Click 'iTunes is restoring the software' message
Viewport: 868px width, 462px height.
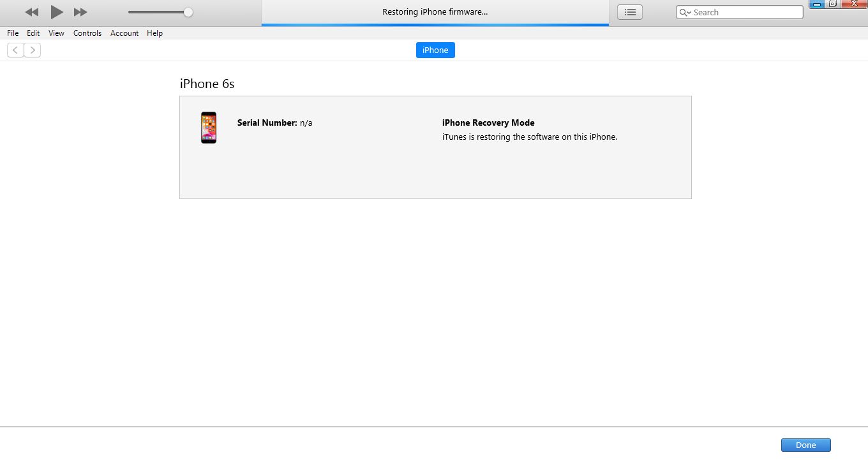tap(530, 137)
